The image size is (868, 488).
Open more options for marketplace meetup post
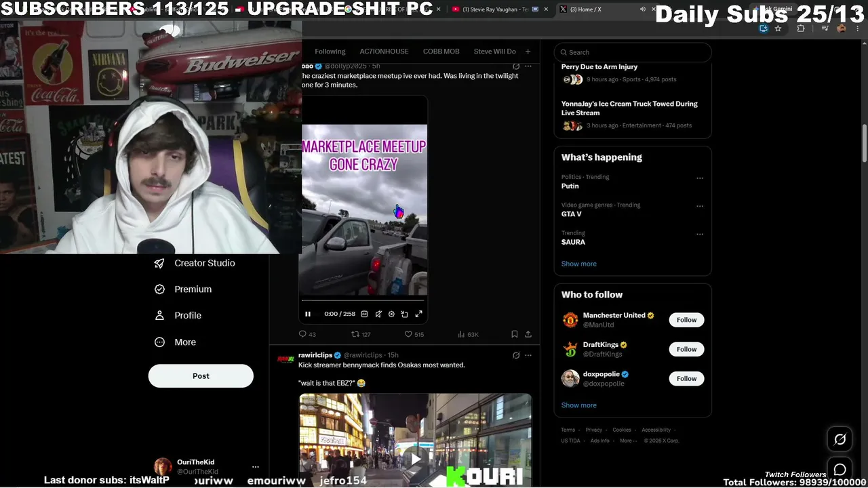tap(528, 66)
